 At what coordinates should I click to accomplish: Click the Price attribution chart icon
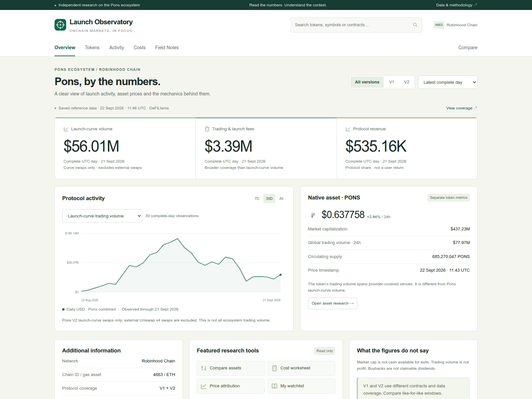[x=203, y=386]
